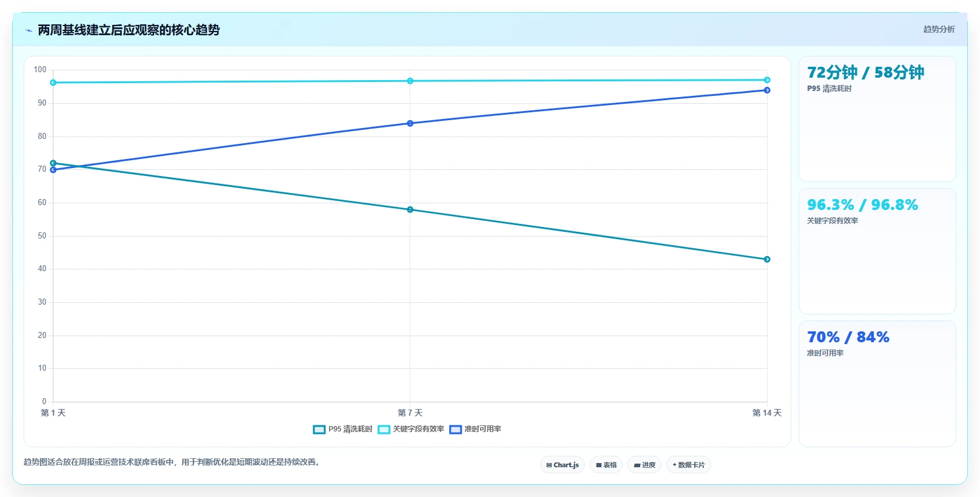Screen dimensions: 980x497
Task: Toggle P95 清洗耗时 legend swatch
Action: pos(319,430)
